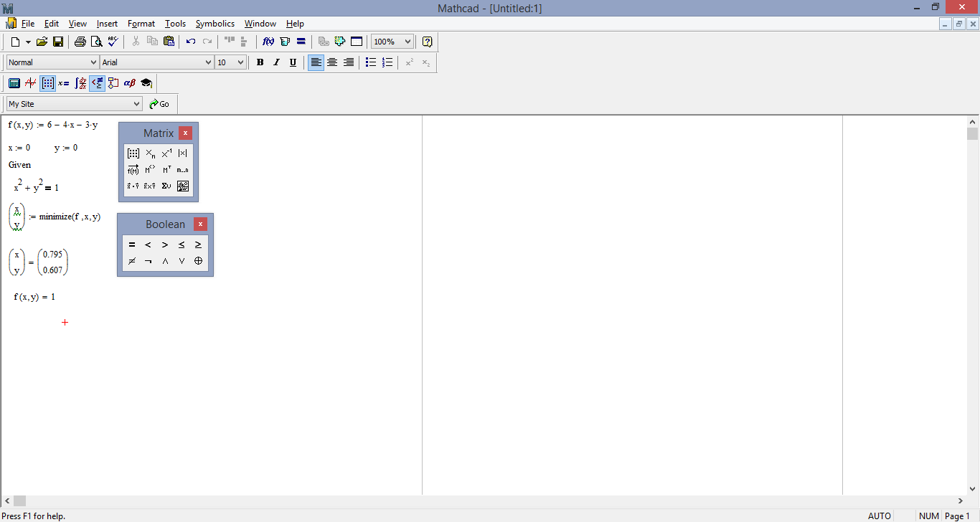
Task: Save the worksheet
Action: (x=58, y=42)
